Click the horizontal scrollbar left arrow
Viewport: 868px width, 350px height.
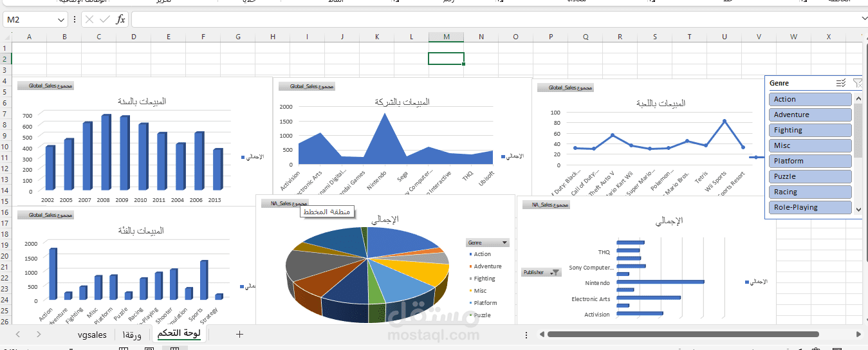tap(542, 334)
